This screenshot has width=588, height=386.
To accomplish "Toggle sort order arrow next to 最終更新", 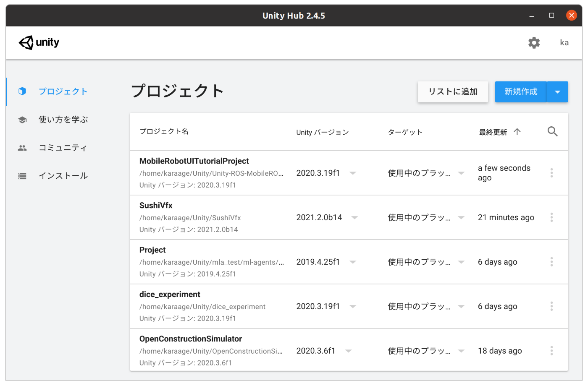I will click(x=517, y=132).
